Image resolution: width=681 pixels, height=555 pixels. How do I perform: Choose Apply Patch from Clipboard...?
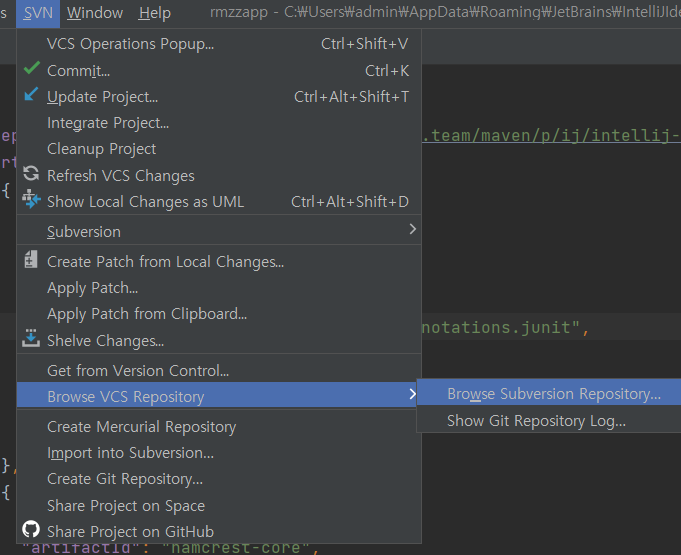point(219,314)
